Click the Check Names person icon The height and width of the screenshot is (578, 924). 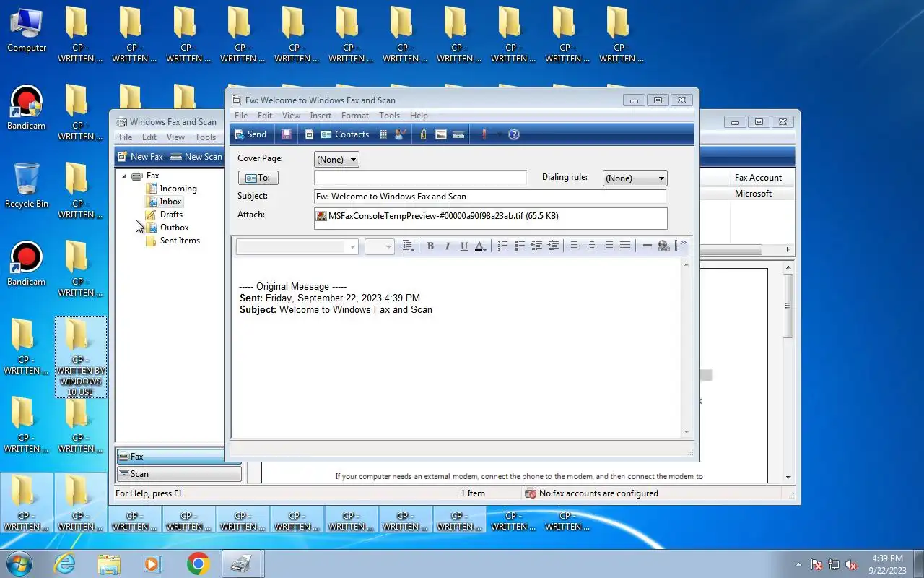tap(401, 134)
